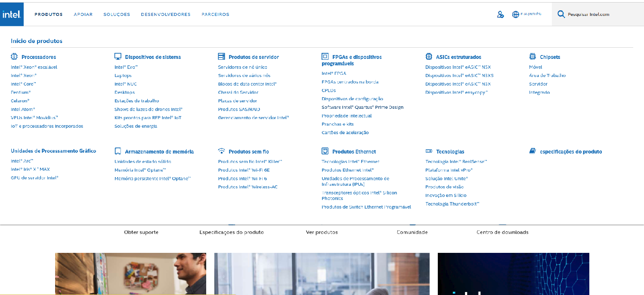This screenshot has height=295, width=644.
Task: Click the Produtos sem fio Wi-Fi icon
Action: 222,151
